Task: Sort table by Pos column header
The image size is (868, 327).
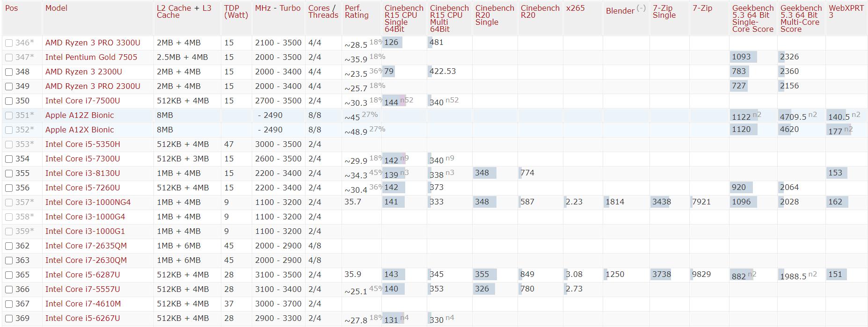Action: [x=12, y=8]
